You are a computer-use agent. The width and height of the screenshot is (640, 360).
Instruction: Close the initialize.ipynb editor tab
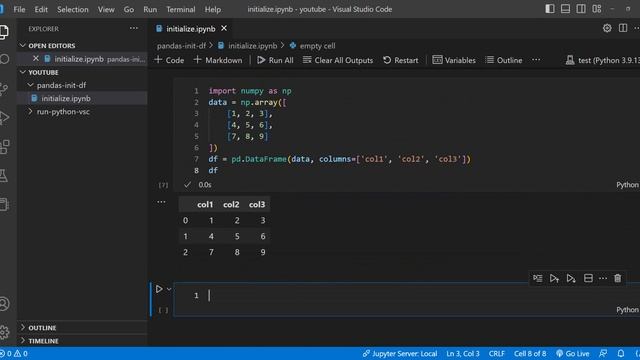coord(224,29)
